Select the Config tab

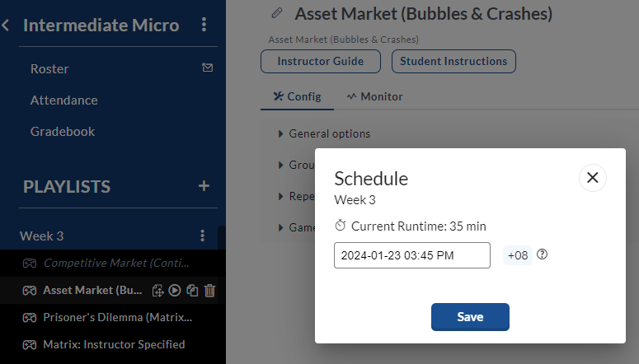pyautogui.click(x=297, y=96)
